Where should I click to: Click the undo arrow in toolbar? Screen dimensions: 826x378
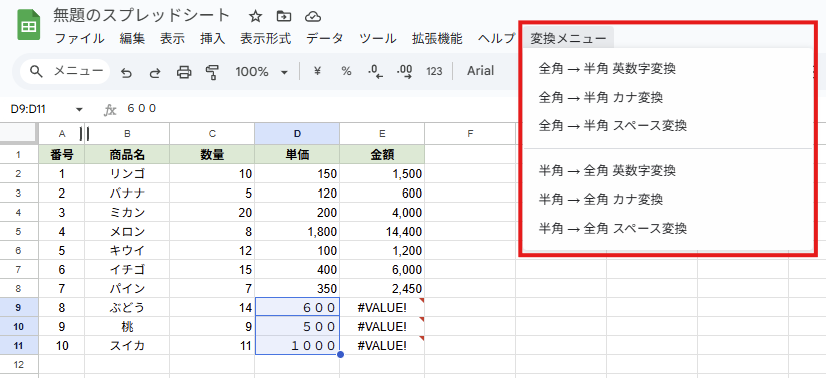click(x=126, y=72)
